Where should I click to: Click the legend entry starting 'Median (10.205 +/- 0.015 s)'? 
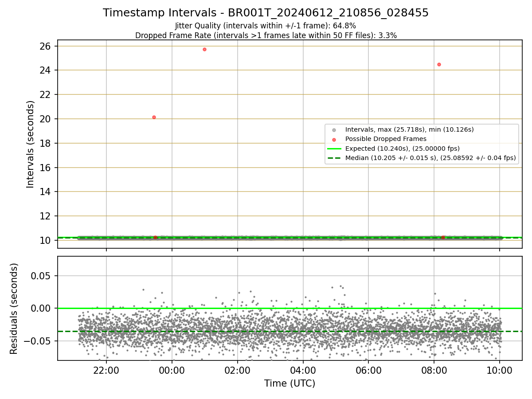[430, 158]
